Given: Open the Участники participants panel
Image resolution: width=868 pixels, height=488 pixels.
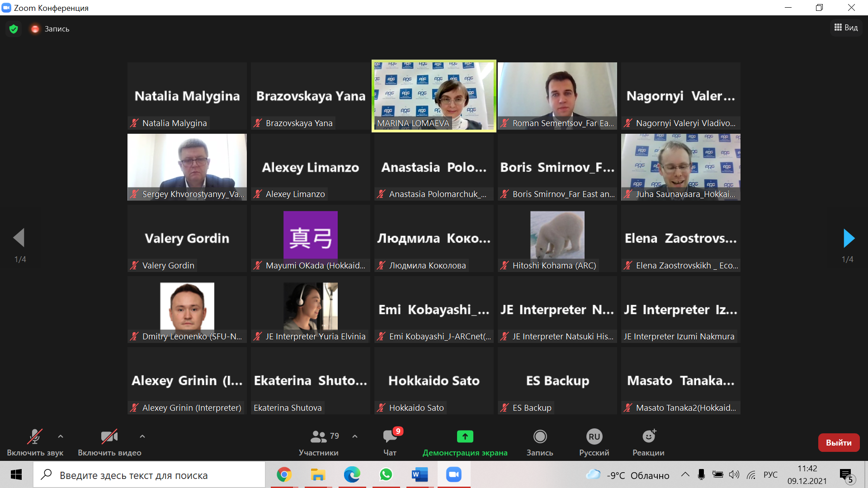Looking at the screenshot, I should click(318, 443).
